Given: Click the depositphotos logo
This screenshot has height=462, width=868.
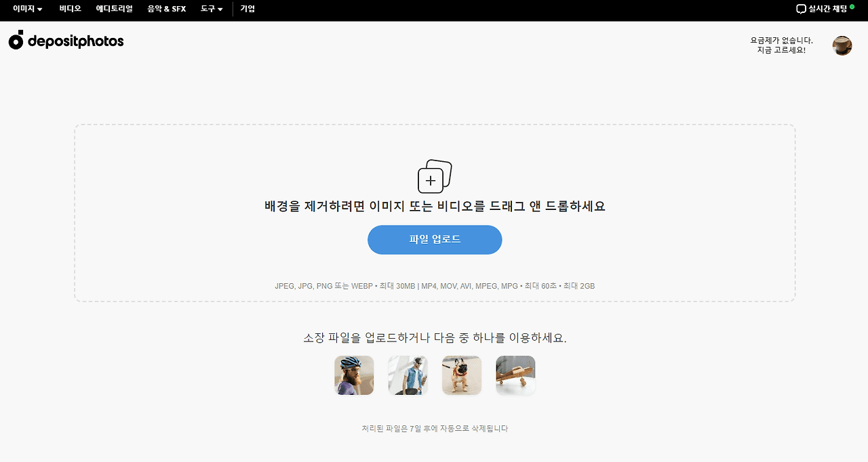Looking at the screenshot, I should (66, 41).
